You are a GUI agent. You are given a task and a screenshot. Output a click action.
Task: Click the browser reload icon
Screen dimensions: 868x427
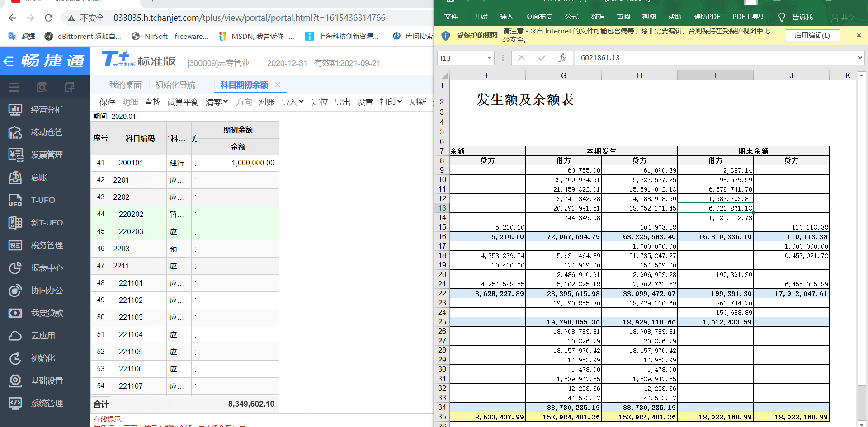[49, 18]
